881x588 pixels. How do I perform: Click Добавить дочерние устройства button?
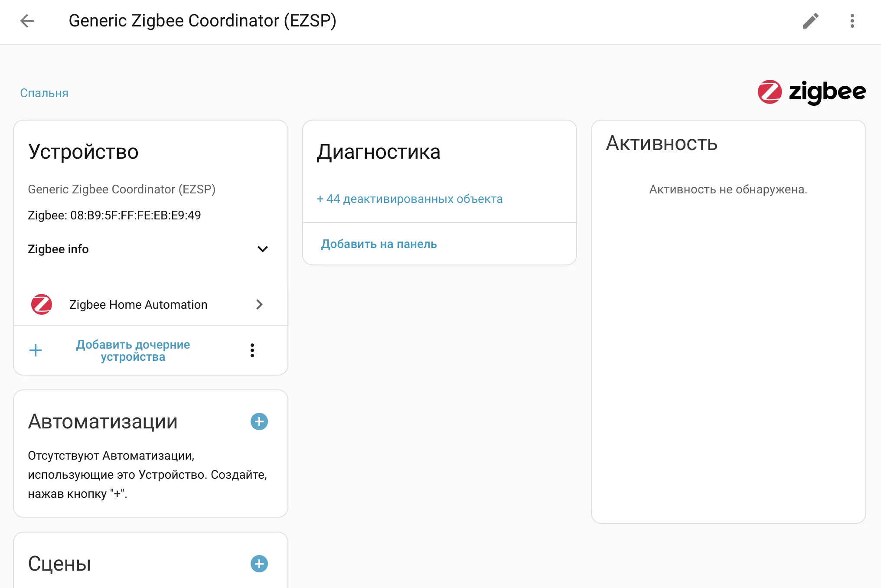click(x=133, y=350)
